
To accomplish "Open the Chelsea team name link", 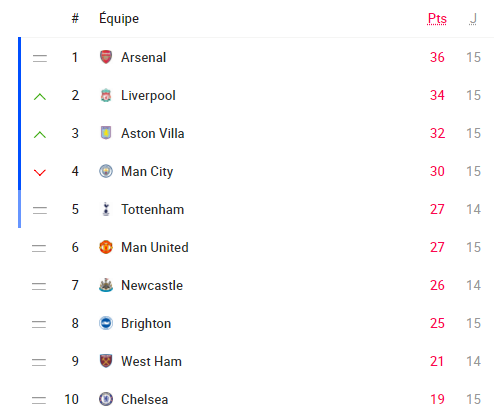I will 144,399.
